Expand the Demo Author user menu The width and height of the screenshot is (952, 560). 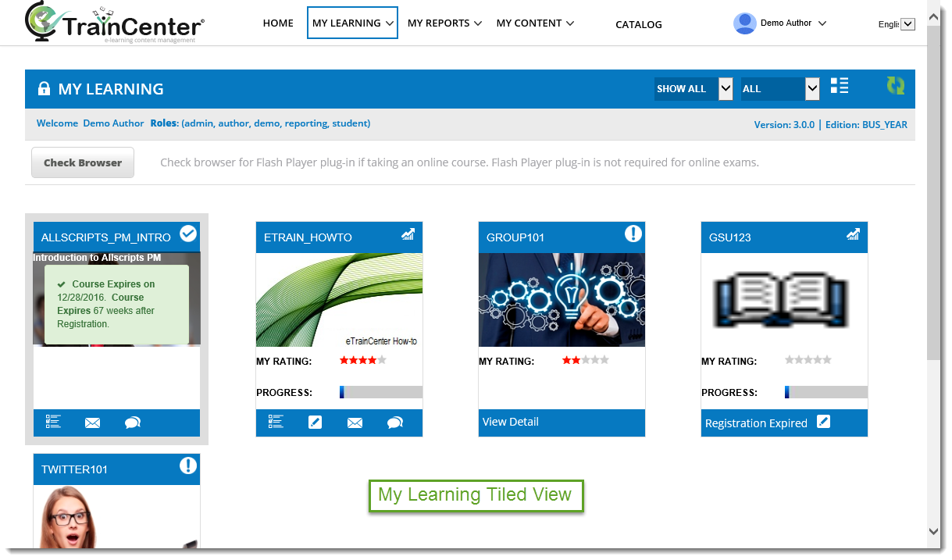coord(781,23)
